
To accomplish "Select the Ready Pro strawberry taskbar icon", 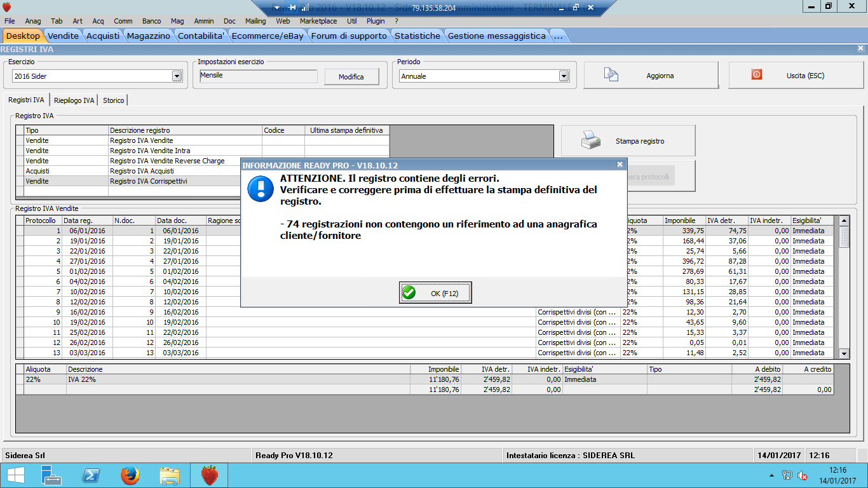I will coord(210,475).
